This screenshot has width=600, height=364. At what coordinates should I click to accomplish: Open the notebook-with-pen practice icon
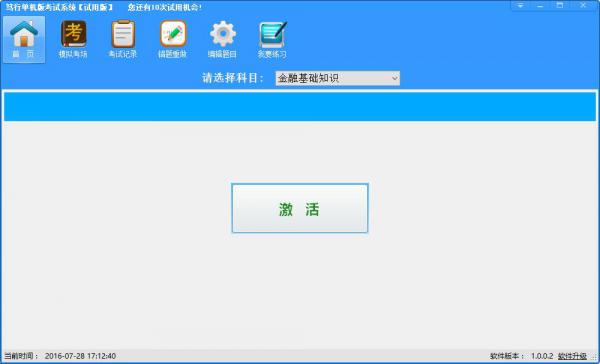coord(272,39)
